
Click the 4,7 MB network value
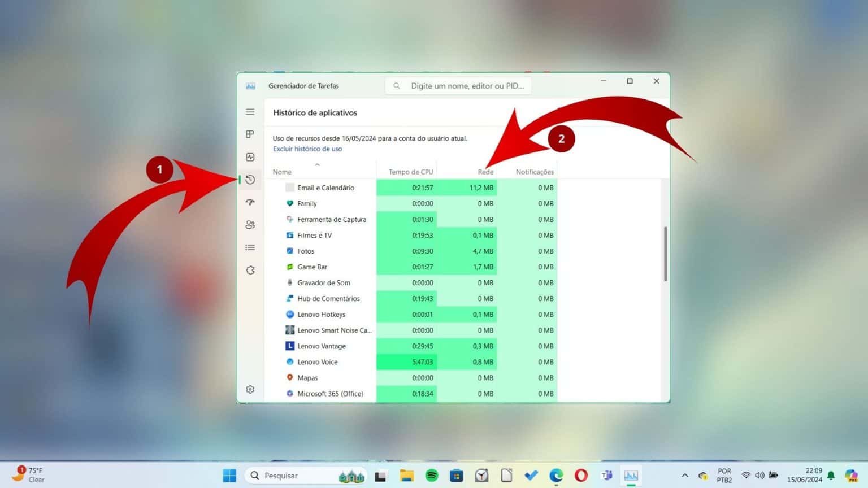[x=483, y=251]
